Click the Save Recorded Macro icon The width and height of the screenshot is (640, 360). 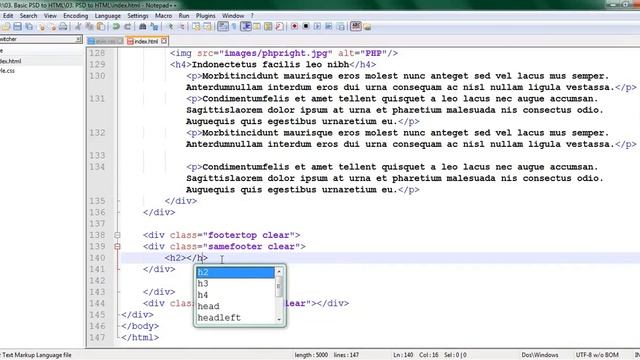tap(340, 27)
